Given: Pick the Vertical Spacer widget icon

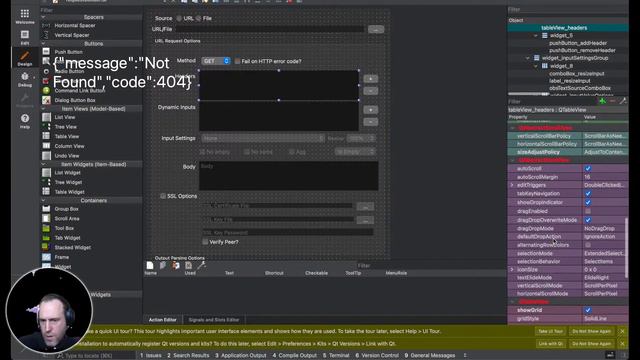Looking at the screenshot, I should tap(46, 35).
